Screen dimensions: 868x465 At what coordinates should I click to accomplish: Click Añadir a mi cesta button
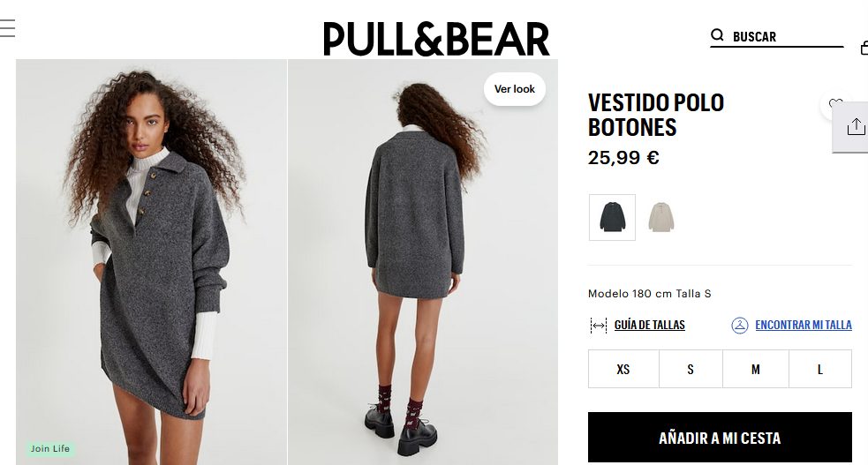tap(720, 438)
